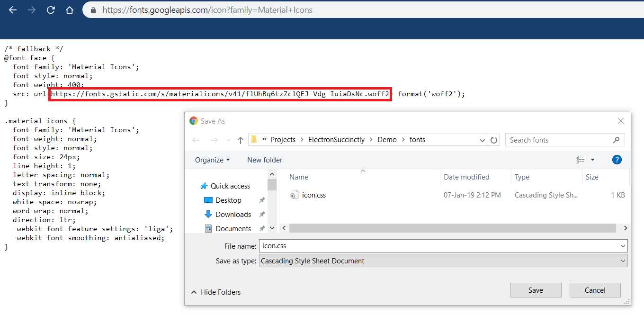
Task: Click the direction: ltr line
Action: point(44,220)
